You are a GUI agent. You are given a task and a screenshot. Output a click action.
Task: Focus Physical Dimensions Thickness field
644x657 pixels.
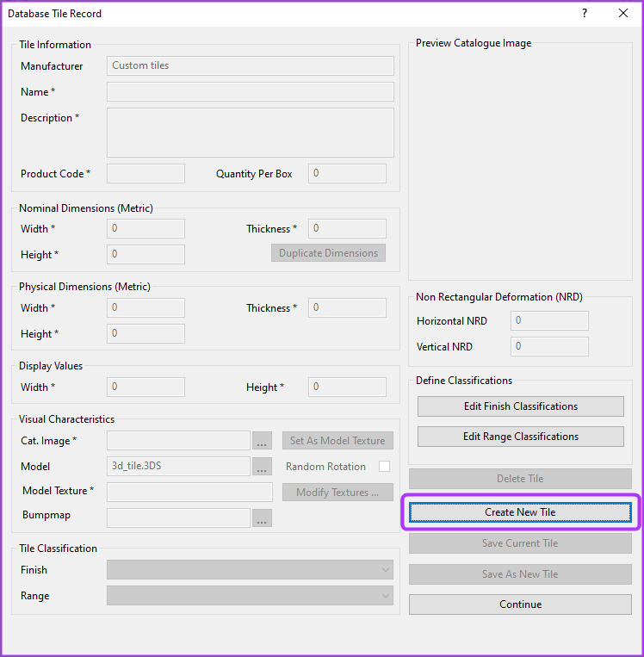pos(347,308)
